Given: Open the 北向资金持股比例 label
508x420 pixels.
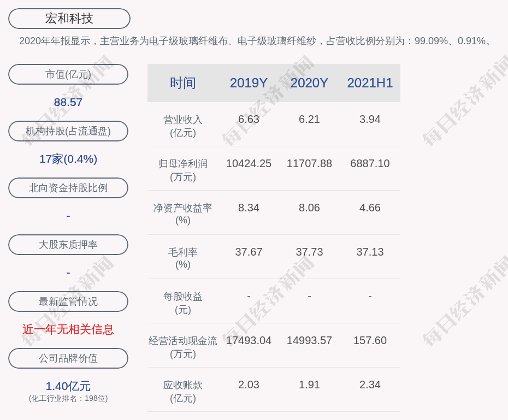Looking at the screenshot, I should point(68,188).
